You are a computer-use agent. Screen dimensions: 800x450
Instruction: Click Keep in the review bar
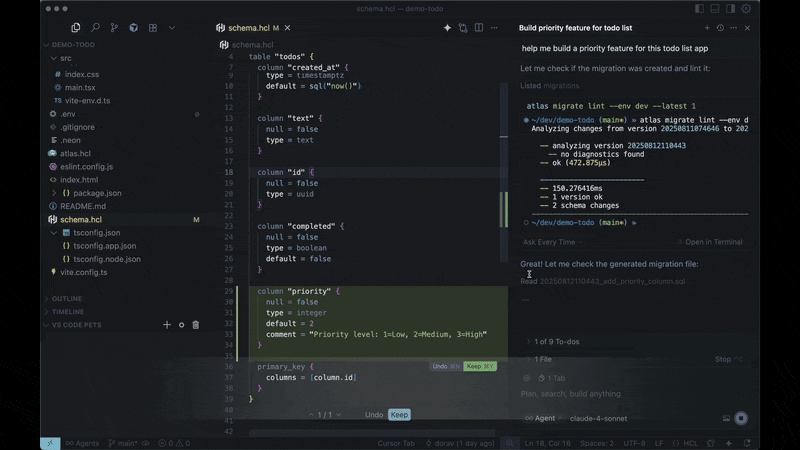tap(399, 415)
